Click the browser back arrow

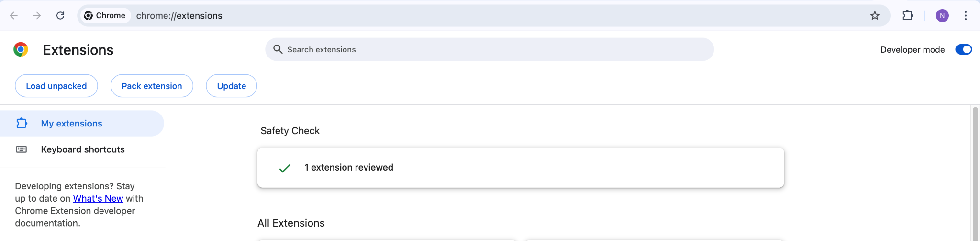click(14, 16)
